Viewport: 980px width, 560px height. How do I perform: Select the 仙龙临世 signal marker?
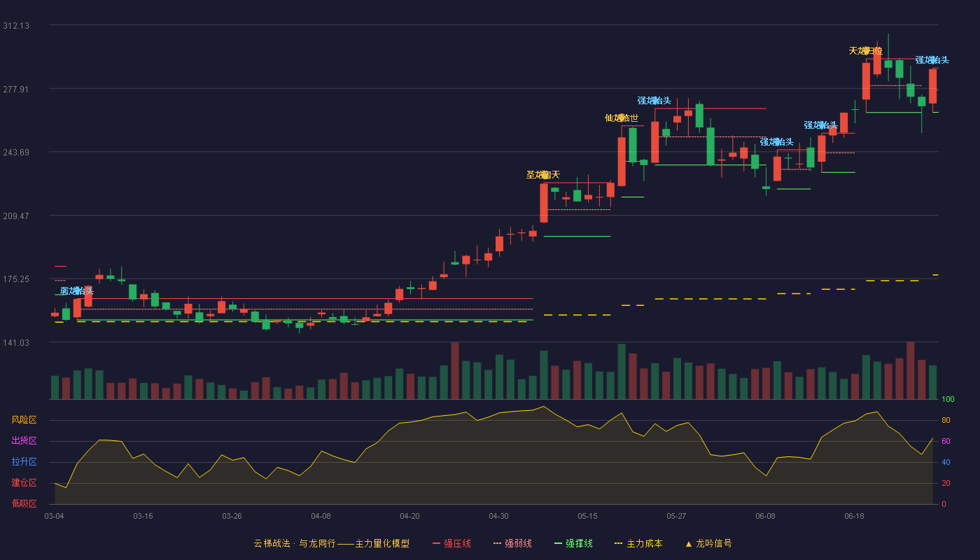tap(622, 118)
